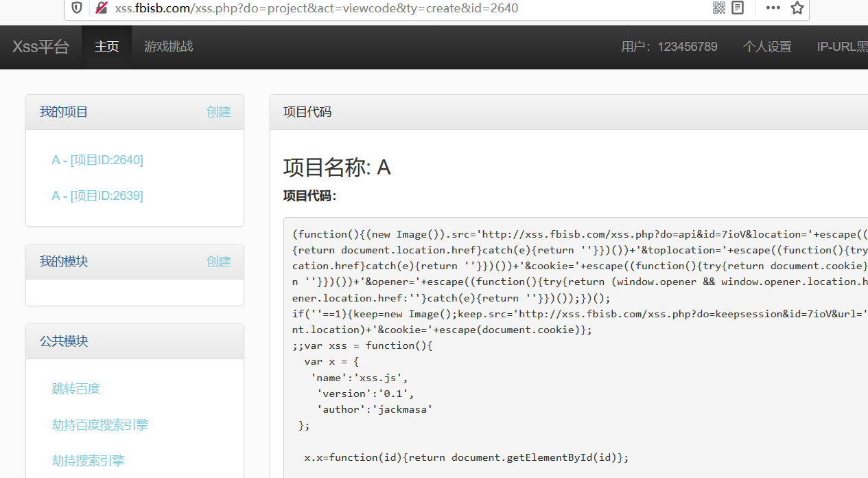Click the if(''==1){keep=new Image() line
The width and height of the screenshot is (868, 478).
pyautogui.click(x=580, y=314)
